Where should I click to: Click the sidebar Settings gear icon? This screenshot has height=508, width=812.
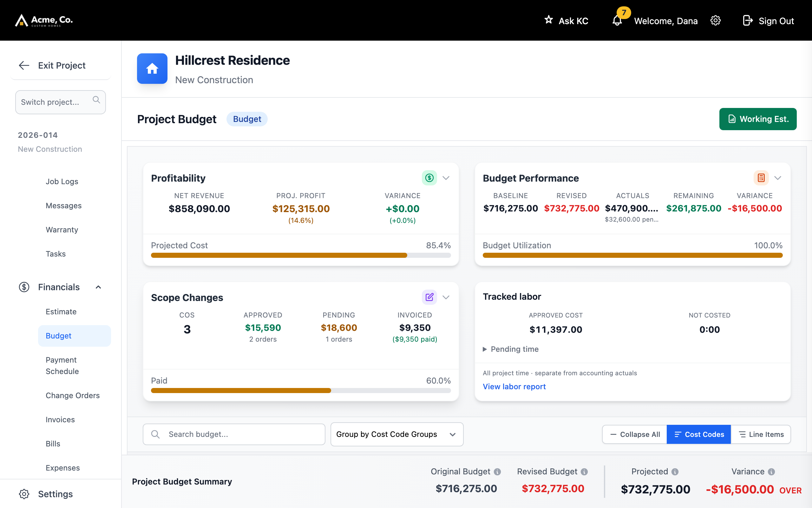point(24,494)
